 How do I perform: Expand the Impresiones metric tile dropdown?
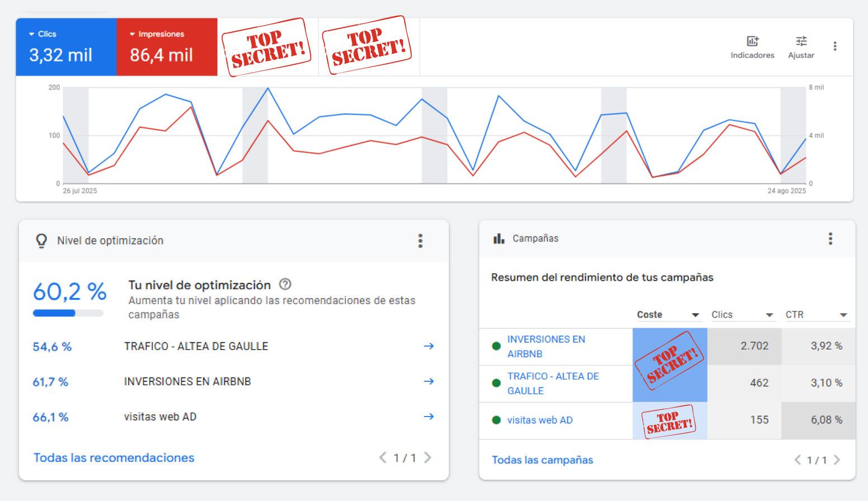click(x=133, y=34)
